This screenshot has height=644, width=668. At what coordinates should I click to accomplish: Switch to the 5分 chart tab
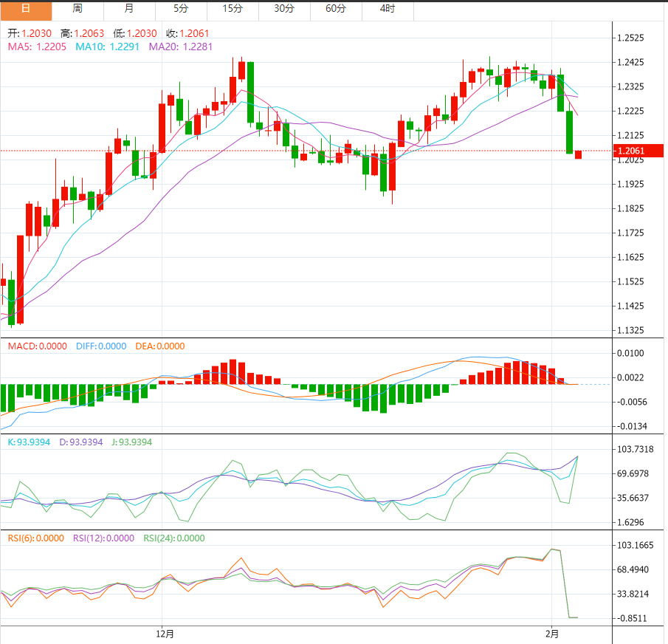(x=181, y=9)
